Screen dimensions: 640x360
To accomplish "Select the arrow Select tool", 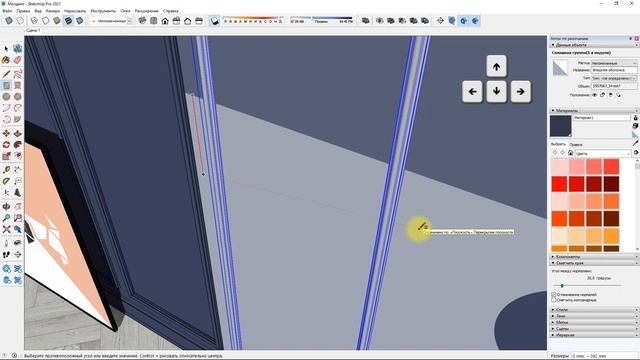I will point(6,49).
